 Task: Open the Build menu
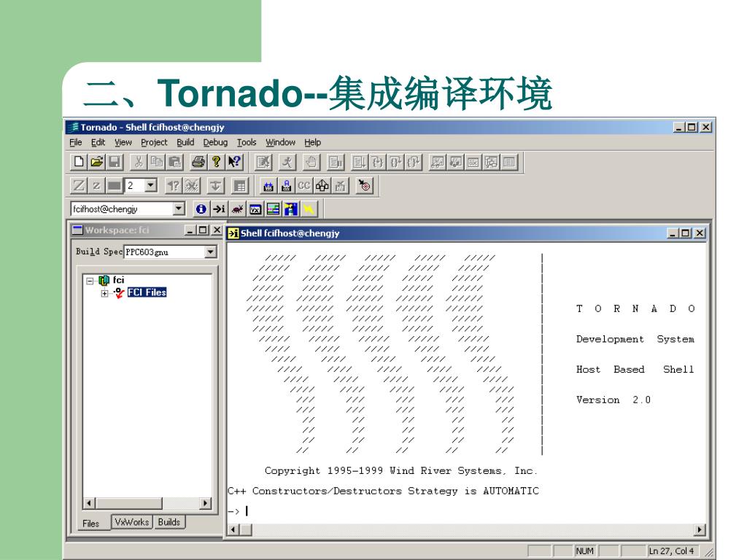(185, 142)
